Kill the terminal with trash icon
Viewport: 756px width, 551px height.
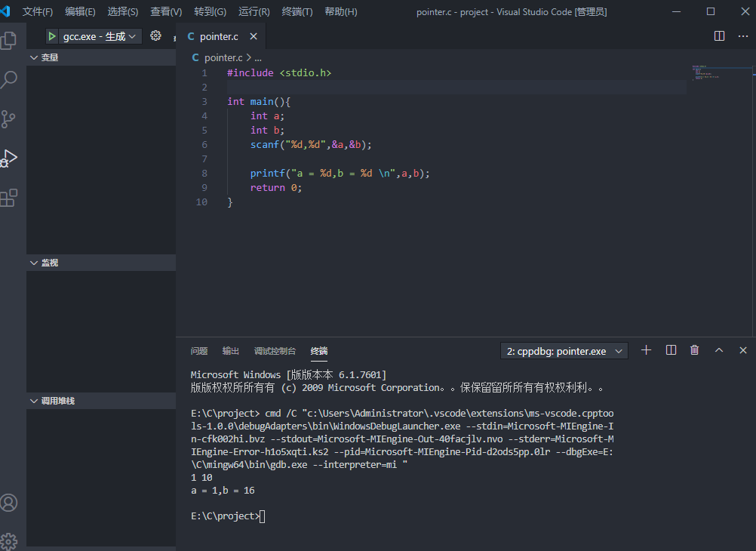coord(694,350)
